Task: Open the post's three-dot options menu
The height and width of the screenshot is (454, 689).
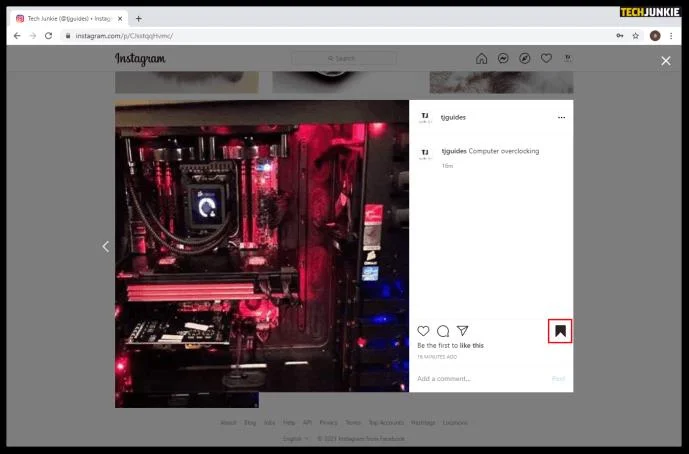Action: click(x=562, y=117)
